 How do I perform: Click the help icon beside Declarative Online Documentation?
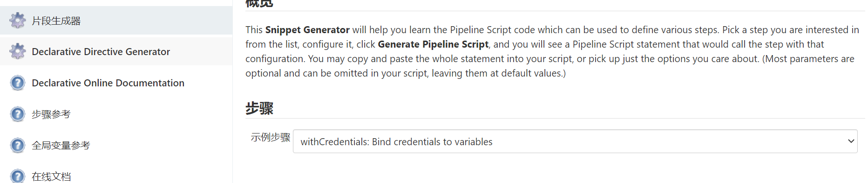click(x=18, y=83)
